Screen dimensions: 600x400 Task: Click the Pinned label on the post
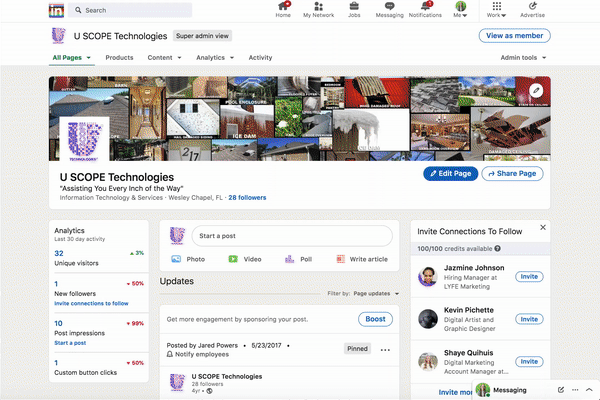(x=357, y=349)
